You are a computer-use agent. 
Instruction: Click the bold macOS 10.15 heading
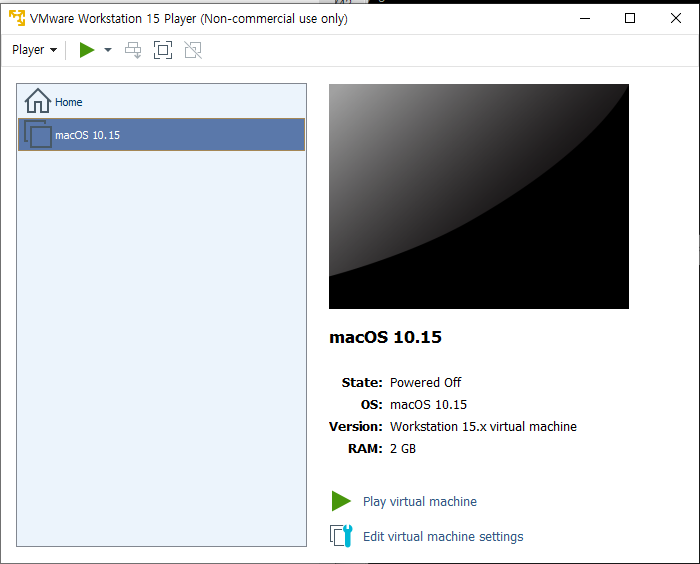pyautogui.click(x=385, y=337)
